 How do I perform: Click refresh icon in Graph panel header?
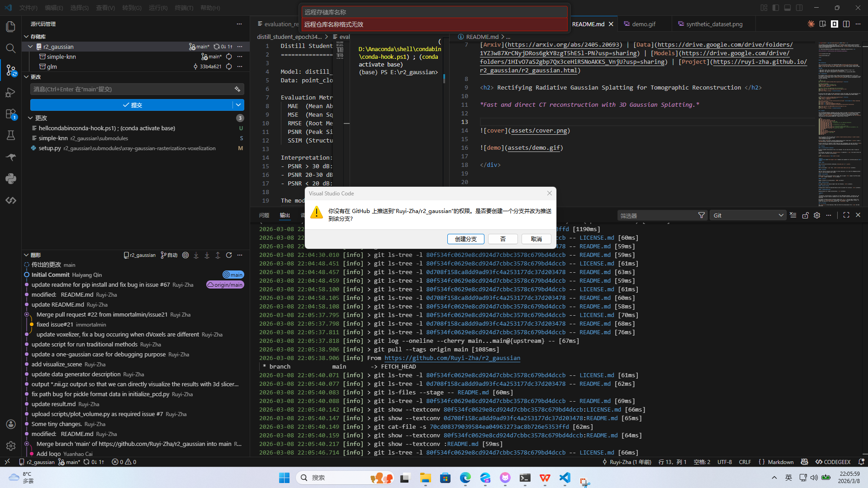(229, 255)
